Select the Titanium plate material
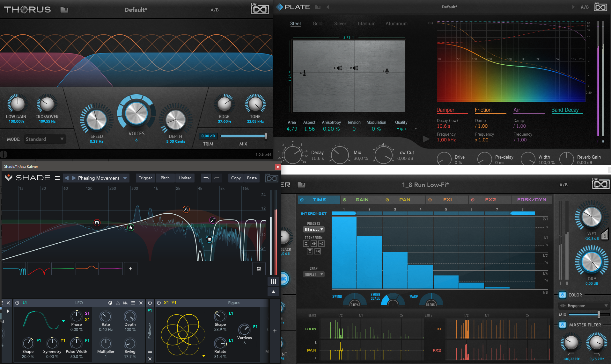Image resolution: width=611 pixels, height=364 pixels. pos(366,24)
